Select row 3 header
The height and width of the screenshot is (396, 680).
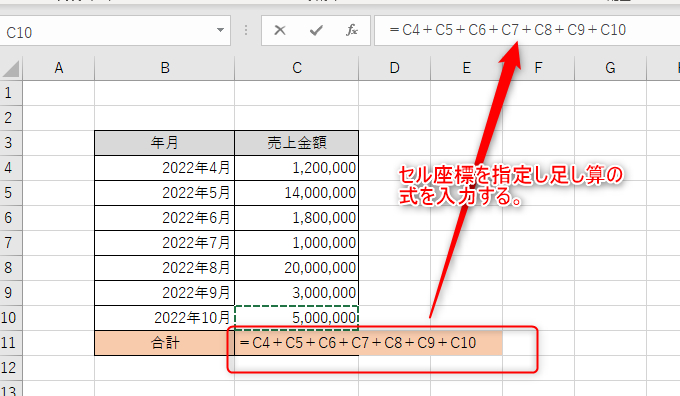click(11, 143)
